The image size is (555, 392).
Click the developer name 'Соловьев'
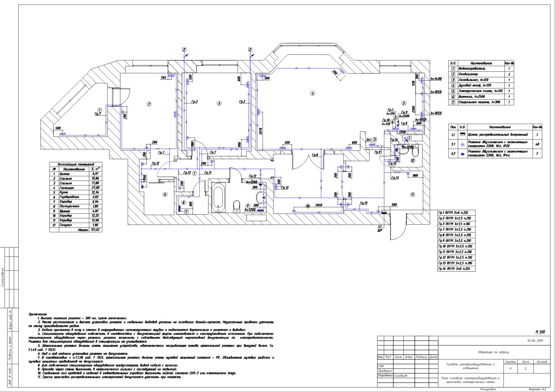(x=400, y=376)
